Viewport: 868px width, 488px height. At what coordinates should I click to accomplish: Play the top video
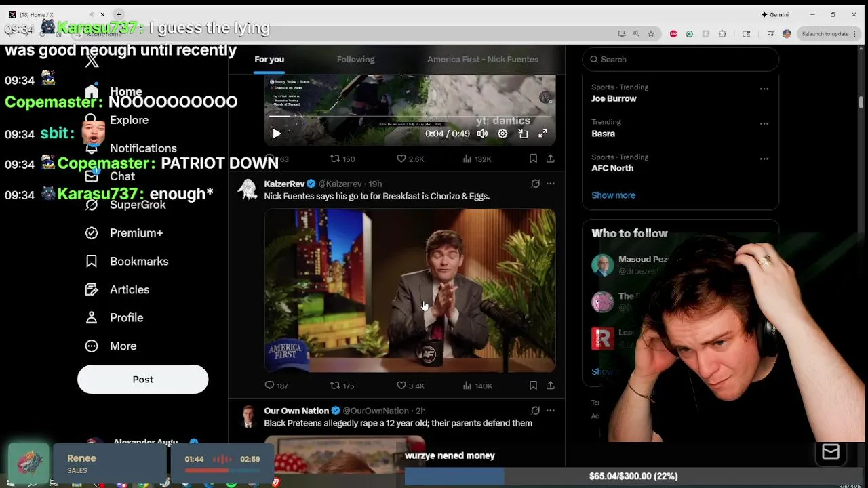point(277,134)
